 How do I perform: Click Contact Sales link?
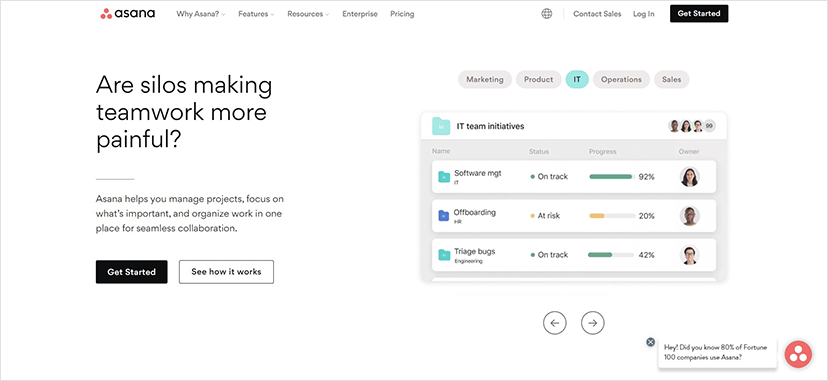point(597,14)
